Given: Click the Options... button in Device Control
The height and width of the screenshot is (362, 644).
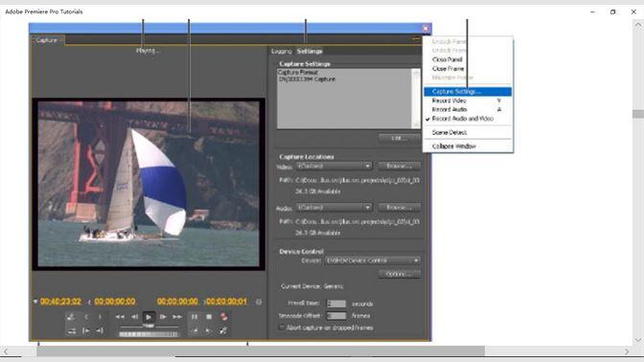Looking at the screenshot, I should pyautogui.click(x=399, y=274).
